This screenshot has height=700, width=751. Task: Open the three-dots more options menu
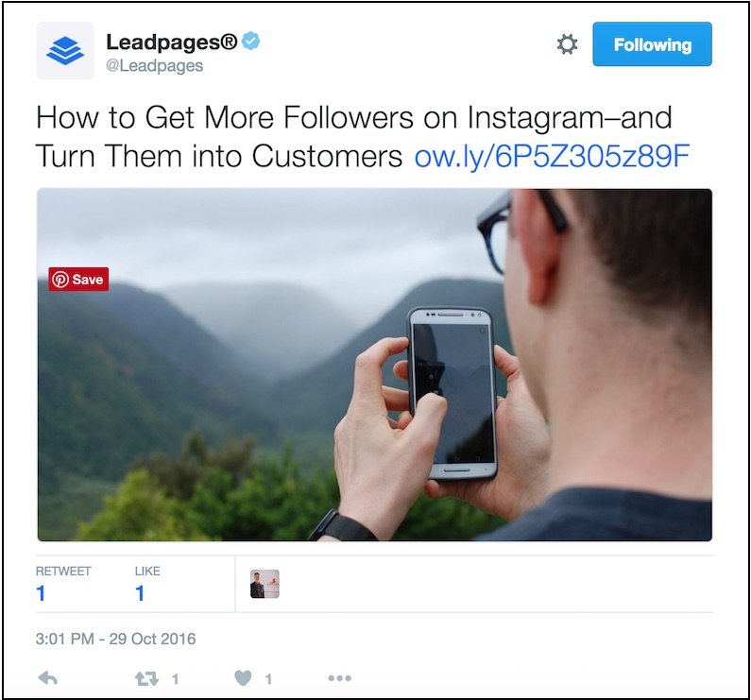coord(340,678)
